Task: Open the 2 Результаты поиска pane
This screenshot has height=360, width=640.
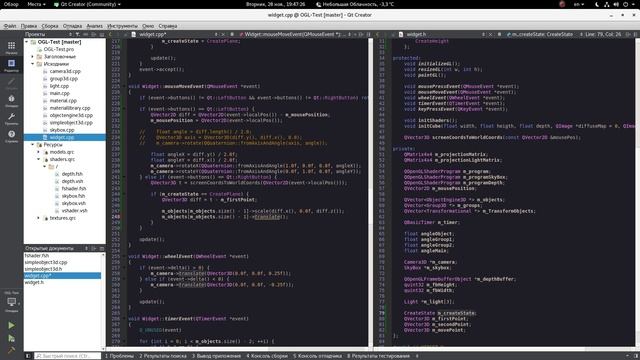Action: (162, 356)
